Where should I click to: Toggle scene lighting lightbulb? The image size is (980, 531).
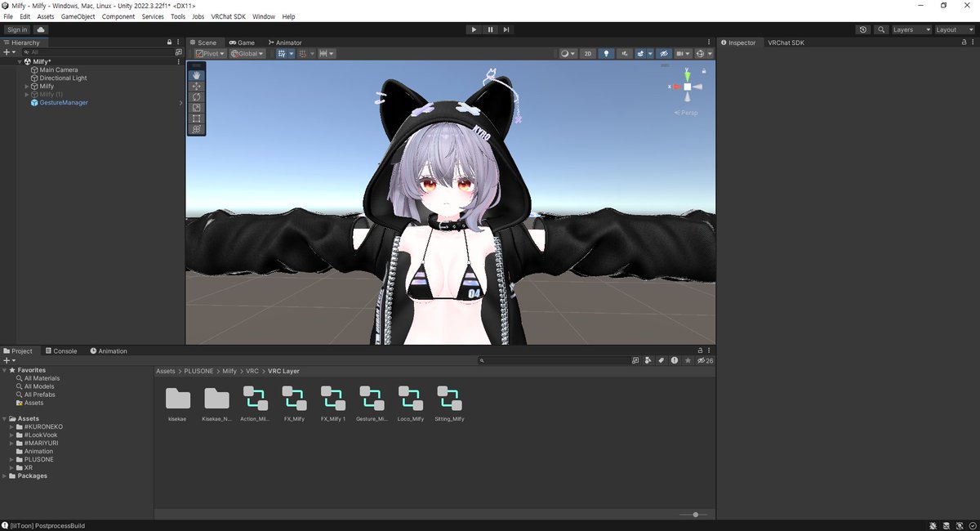(x=606, y=53)
